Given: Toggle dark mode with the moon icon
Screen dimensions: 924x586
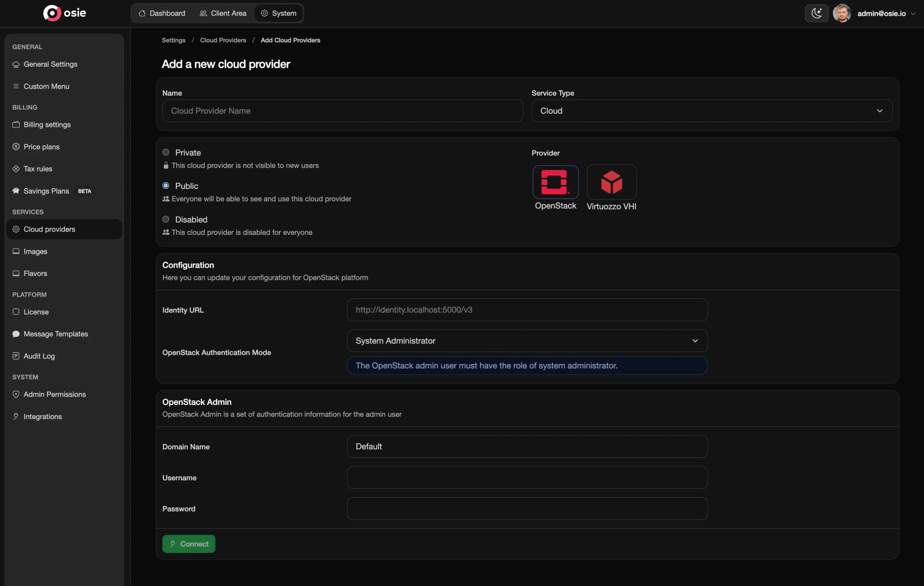Looking at the screenshot, I should coord(817,13).
